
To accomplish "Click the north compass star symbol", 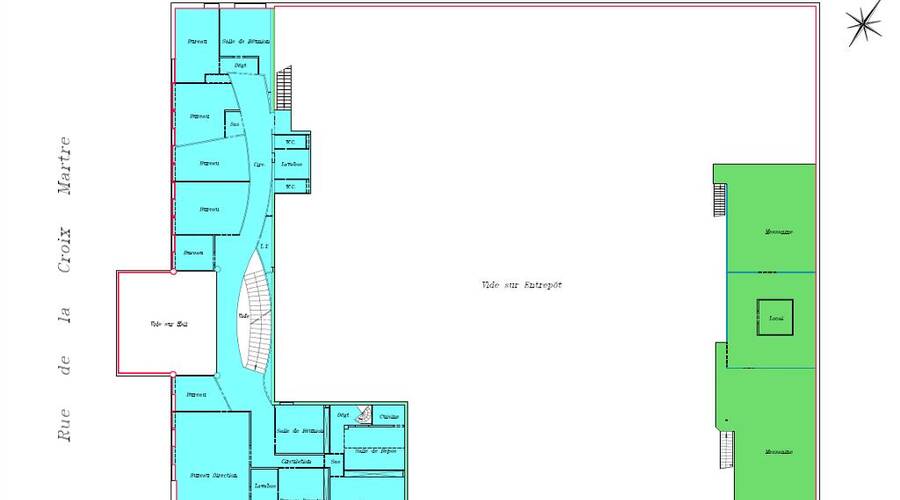I will pyautogui.click(x=863, y=23).
